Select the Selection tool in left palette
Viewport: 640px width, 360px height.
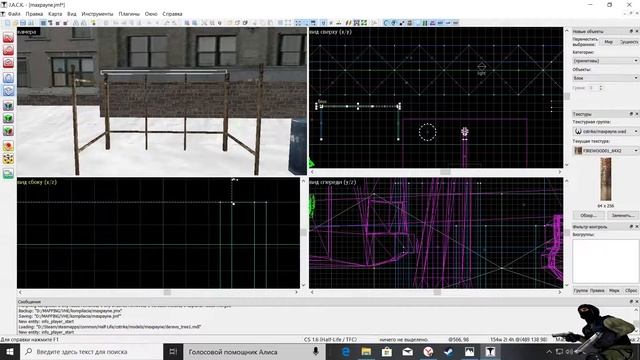click(x=8, y=37)
